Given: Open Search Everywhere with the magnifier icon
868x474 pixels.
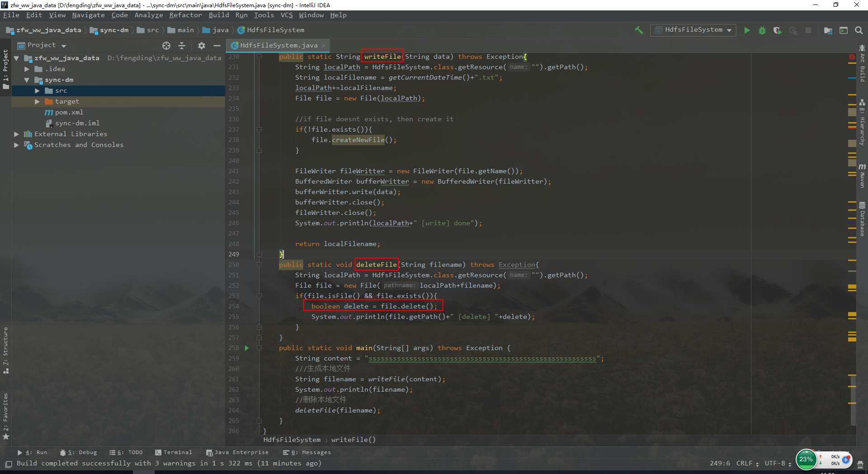Looking at the screenshot, I should [859, 30].
